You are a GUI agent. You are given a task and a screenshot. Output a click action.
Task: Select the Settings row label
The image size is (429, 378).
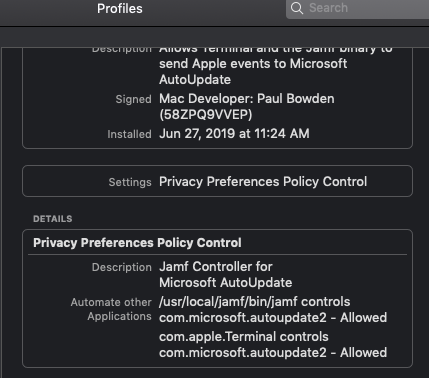(130, 182)
